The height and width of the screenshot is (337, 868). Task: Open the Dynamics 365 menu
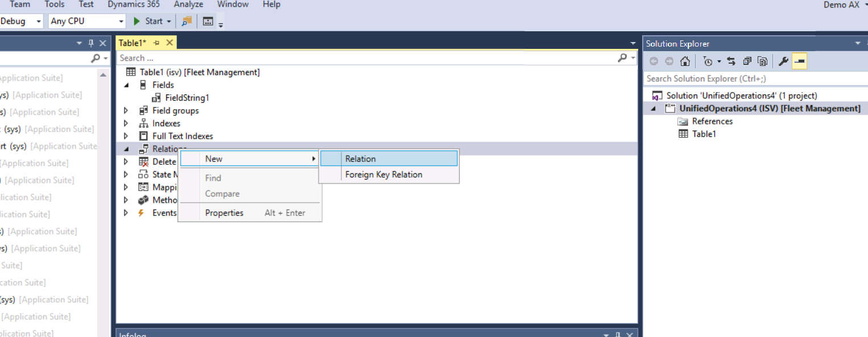pyautogui.click(x=133, y=5)
